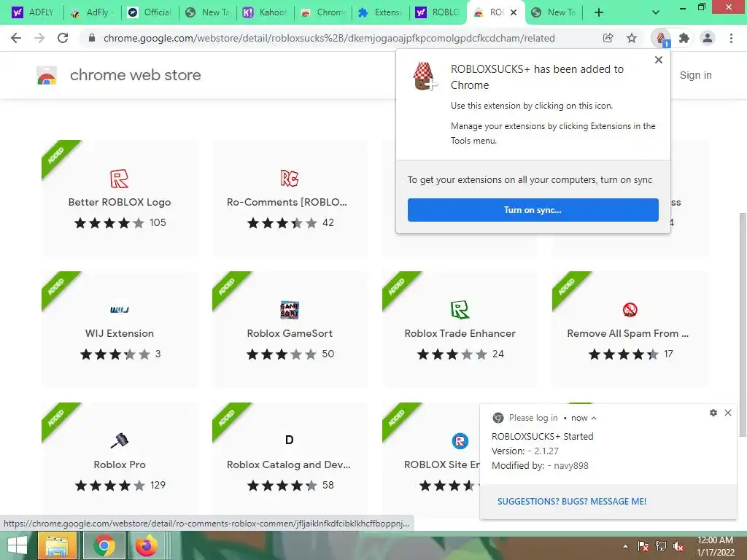747x560 pixels.
Task: Go back to the previous page
Action: [16, 38]
